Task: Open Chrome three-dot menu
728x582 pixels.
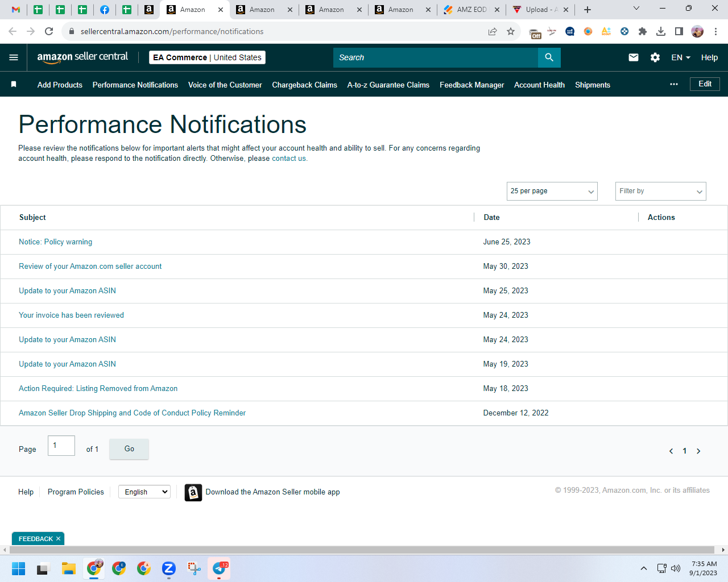Action: pos(715,31)
